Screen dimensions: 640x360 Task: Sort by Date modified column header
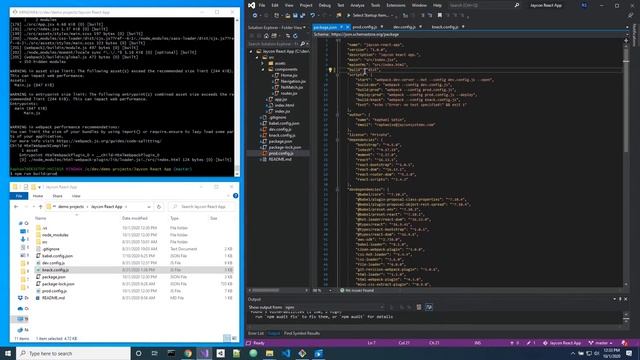135,218
